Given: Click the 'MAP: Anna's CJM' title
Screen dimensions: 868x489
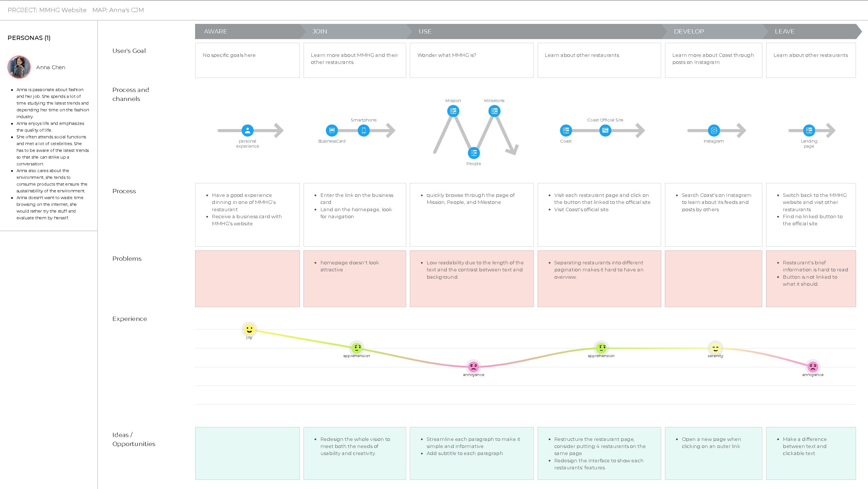Looking at the screenshot, I should [x=118, y=10].
